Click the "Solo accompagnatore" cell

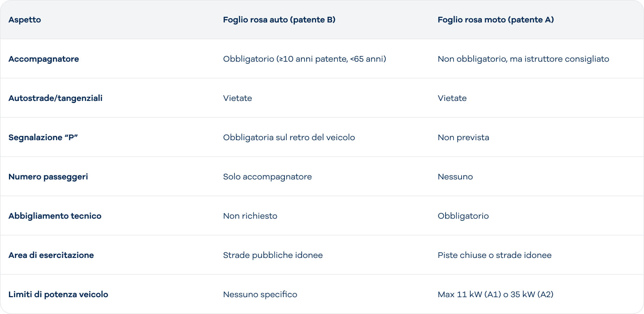point(267,177)
